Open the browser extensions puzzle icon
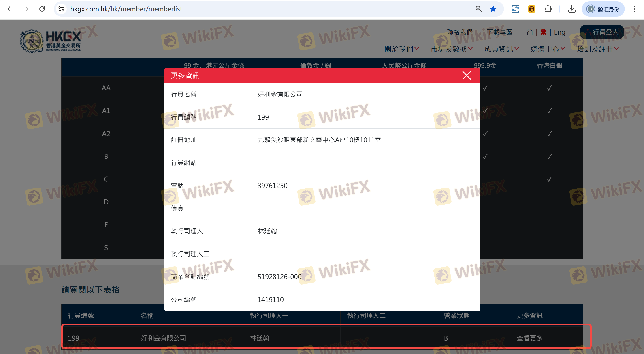The width and height of the screenshot is (644, 354). [548, 9]
